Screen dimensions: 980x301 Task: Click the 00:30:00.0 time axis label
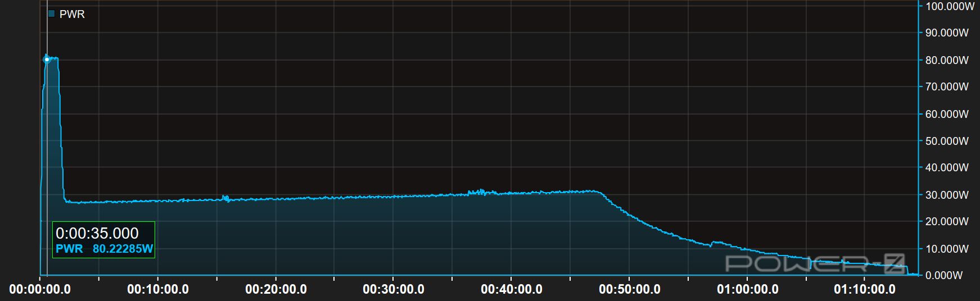[x=394, y=290]
